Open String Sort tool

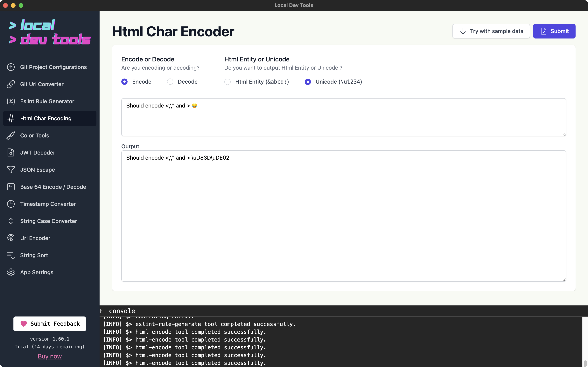coord(50,255)
